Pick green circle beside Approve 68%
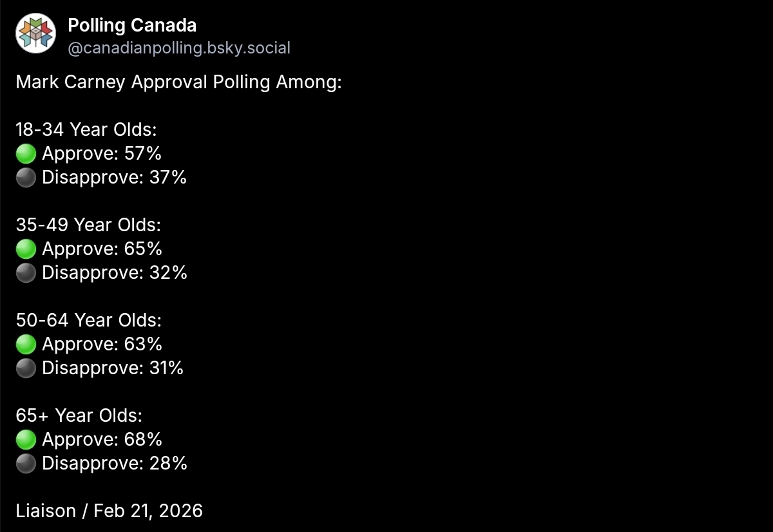The image size is (773, 532). point(26,440)
